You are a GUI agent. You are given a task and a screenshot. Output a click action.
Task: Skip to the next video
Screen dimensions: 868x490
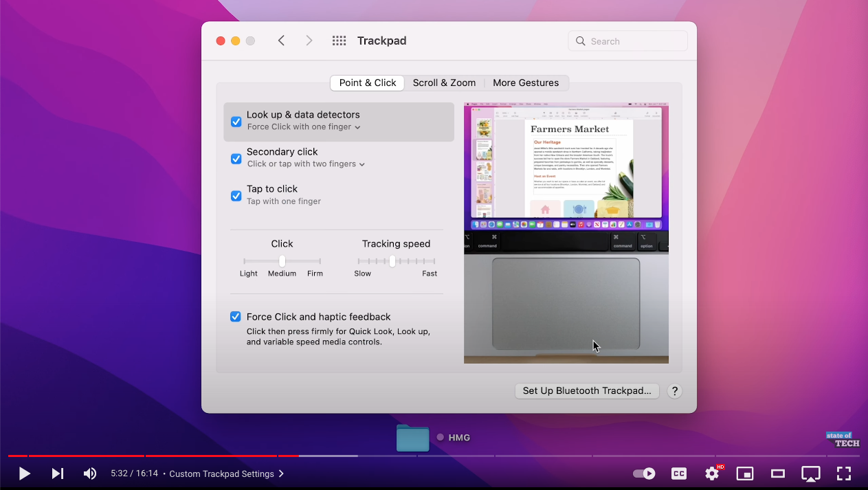click(58, 474)
